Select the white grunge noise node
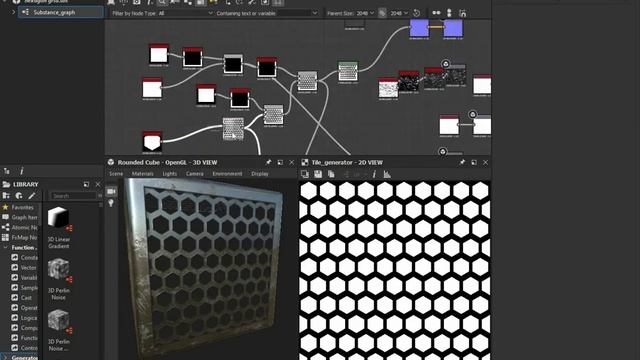 (388, 88)
